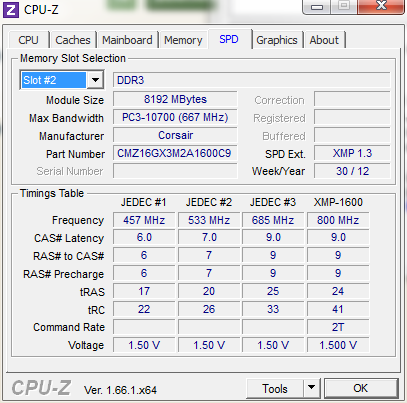Click the 1.500 V XMP voltage cell
Screen dimensions: 407x403
pos(338,345)
